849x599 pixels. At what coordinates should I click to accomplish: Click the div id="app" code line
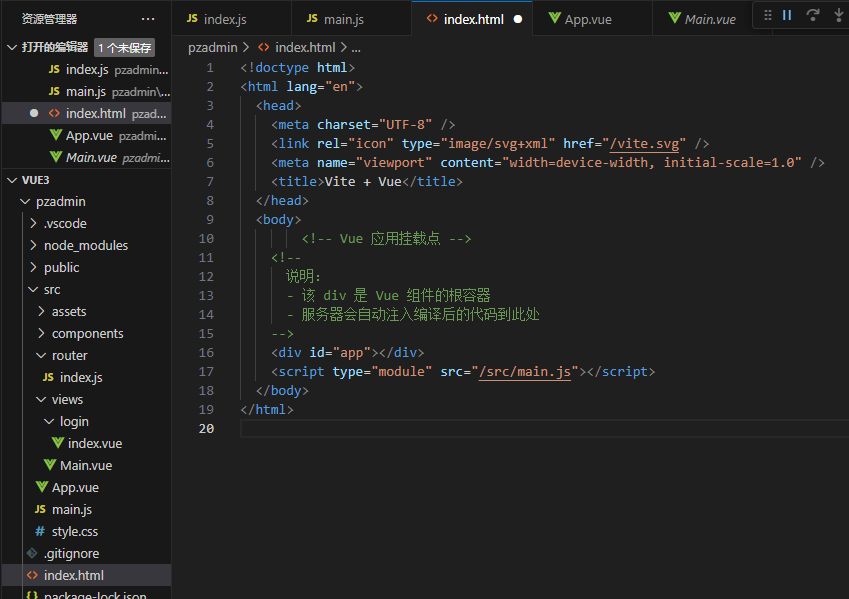click(x=348, y=353)
